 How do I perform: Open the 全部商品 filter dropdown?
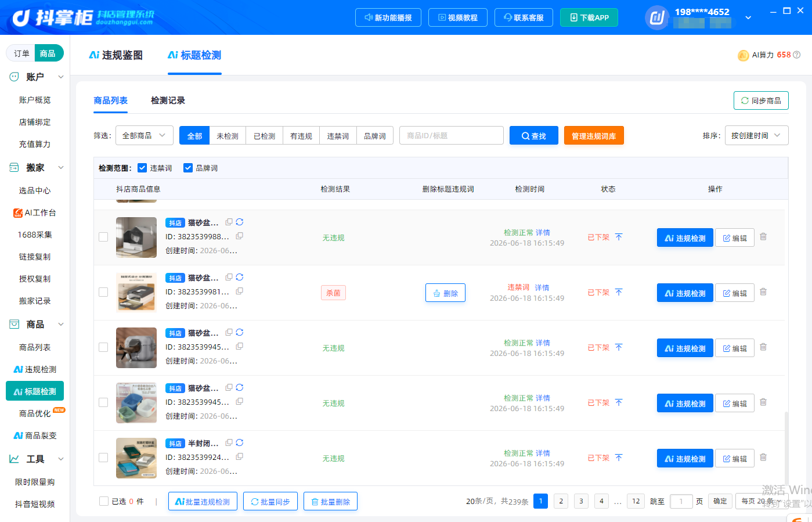pyautogui.click(x=145, y=135)
